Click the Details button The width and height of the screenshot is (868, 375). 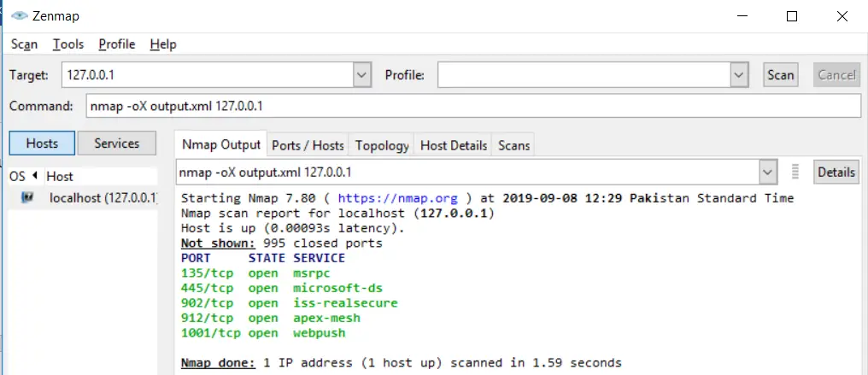[x=836, y=172]
